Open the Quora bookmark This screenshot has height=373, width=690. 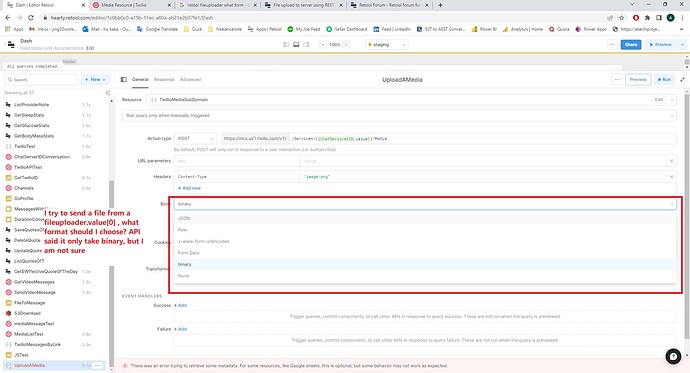pyautogui.click(x=559, y=29)
